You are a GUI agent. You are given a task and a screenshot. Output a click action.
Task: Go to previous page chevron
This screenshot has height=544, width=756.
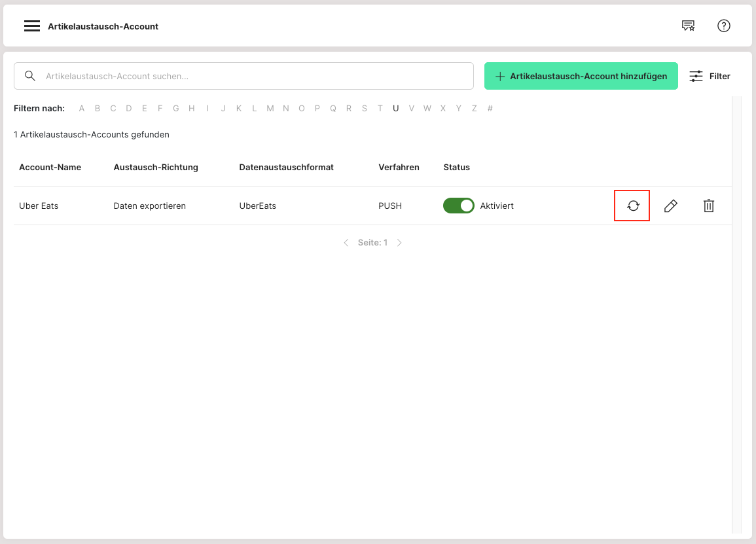point(346,243)
